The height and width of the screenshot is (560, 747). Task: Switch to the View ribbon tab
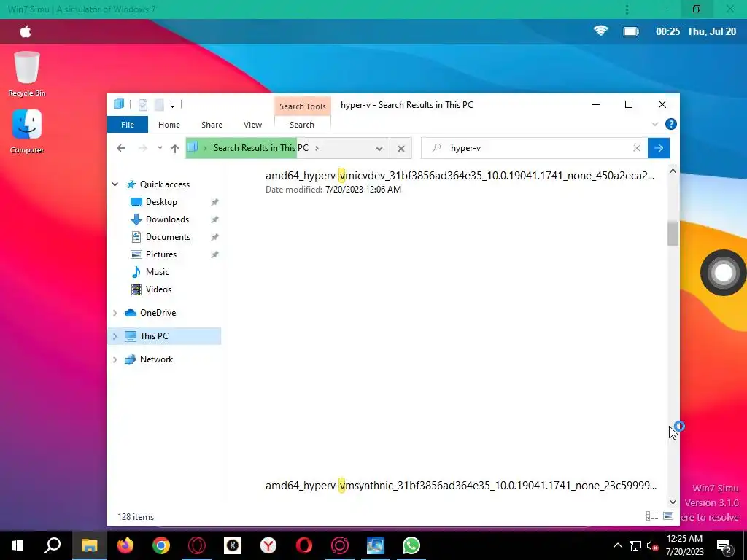[x=252, y=125]
